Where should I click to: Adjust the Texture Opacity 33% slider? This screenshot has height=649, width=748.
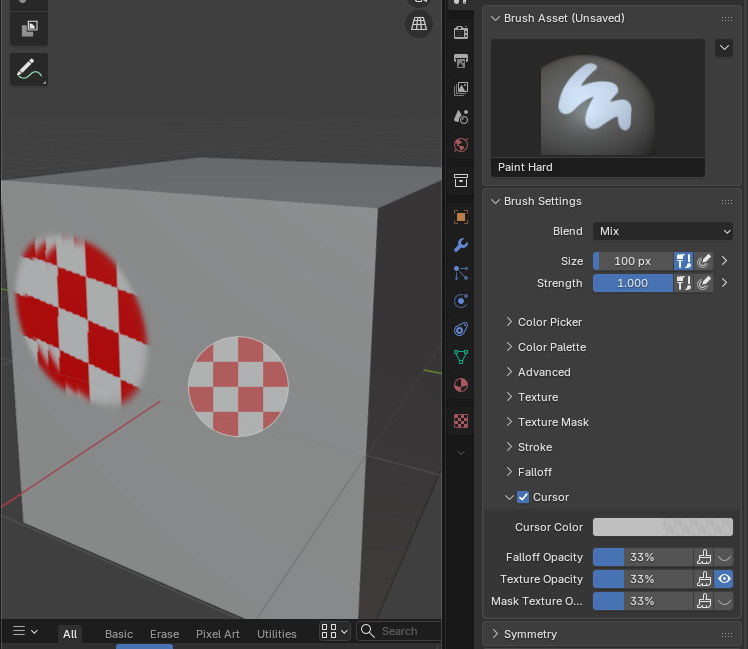click(643, 579)
